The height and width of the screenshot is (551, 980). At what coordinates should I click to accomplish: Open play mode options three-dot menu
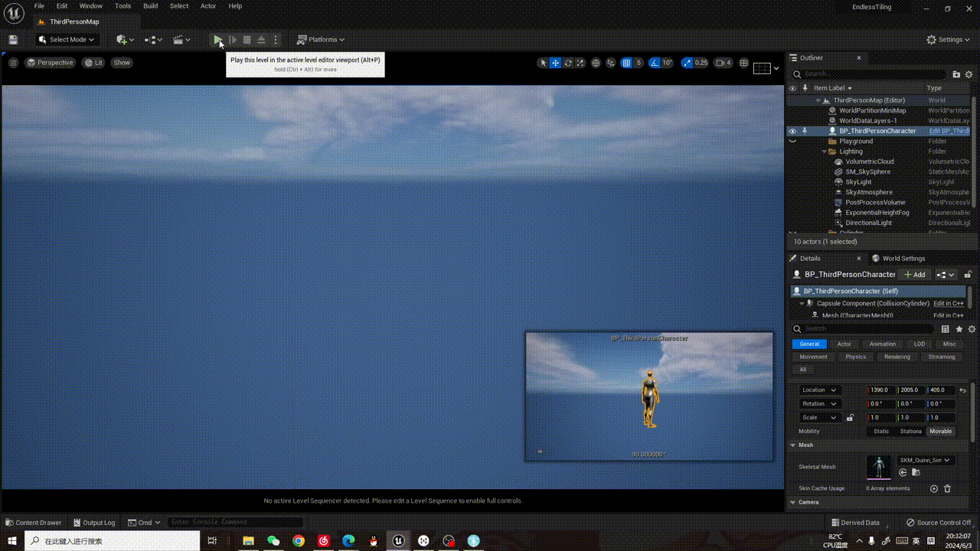click(276, 40)
